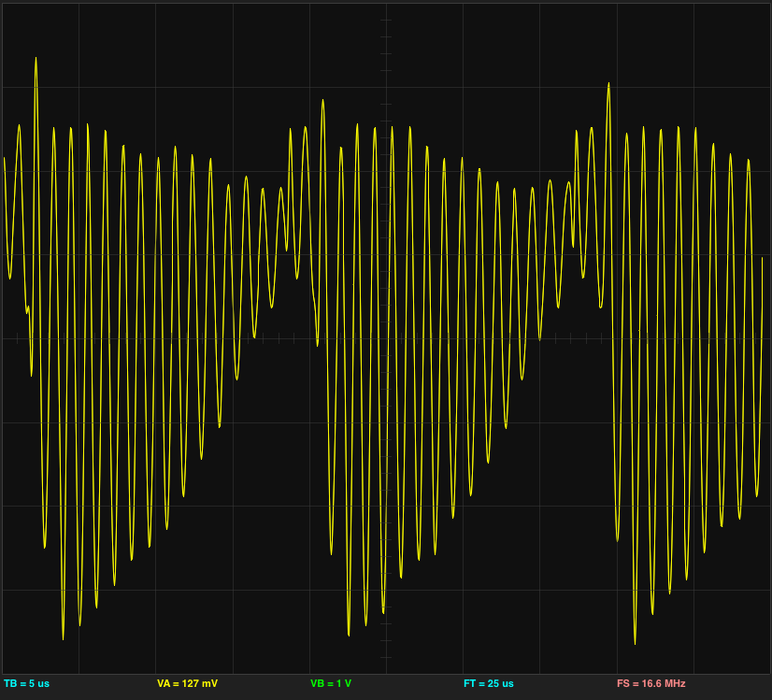Click the FT = 25 us readout
Image resolution: width=772 pixels, height=700 pixels.
point(489,683)
